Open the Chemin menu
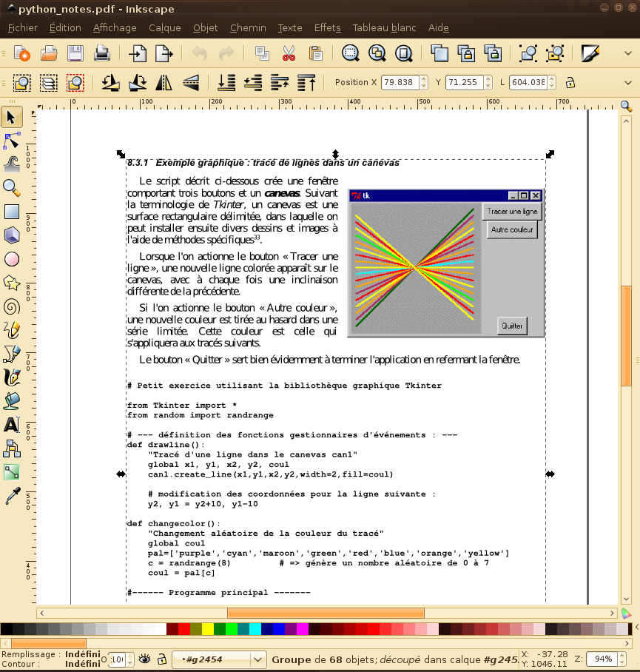This screenshot has height=672, width=640. (248, 28)
